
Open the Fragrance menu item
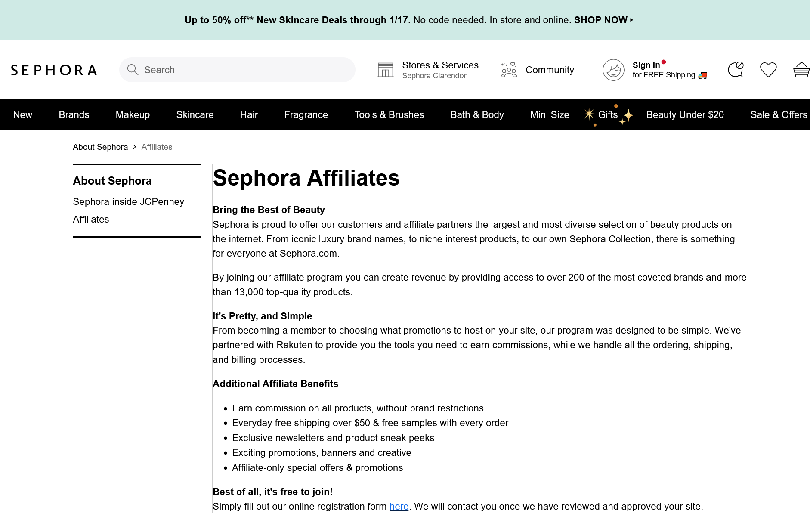tap(306, 114)
